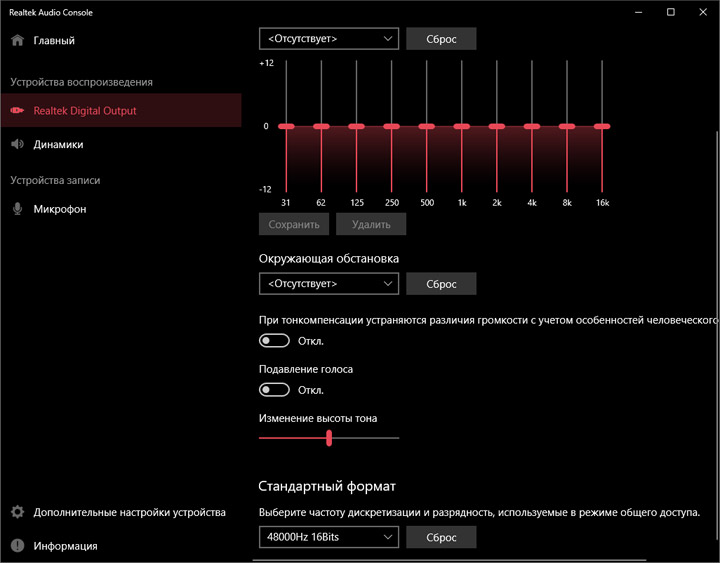Click the Стандартный формат heading

[326, 486]
